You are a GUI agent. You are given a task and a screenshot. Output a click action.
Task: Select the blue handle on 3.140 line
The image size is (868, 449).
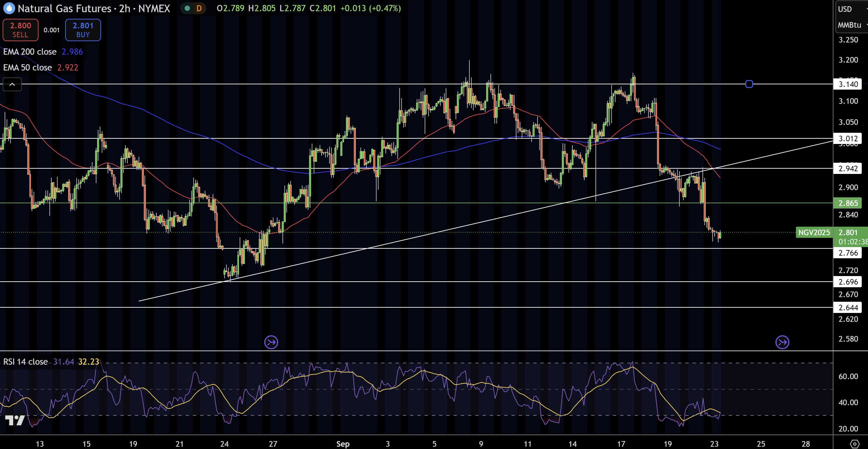pyautogui.click(x=749, y=84)
